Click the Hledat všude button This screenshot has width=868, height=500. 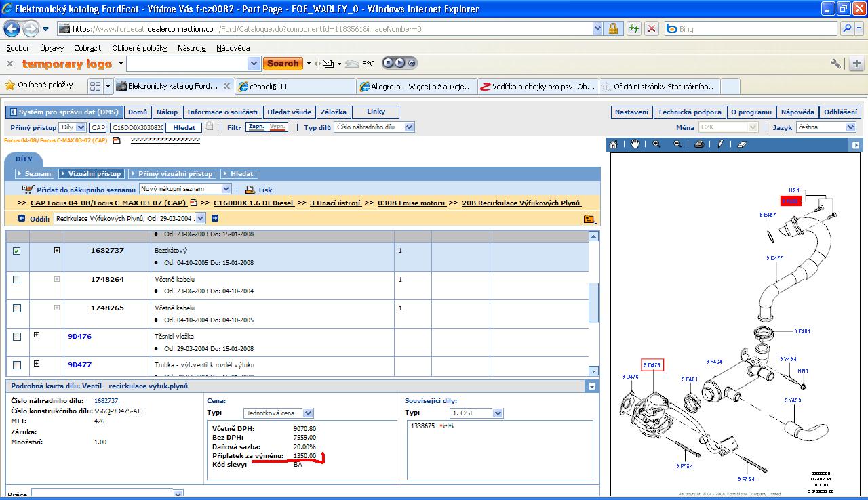point(290,112)
